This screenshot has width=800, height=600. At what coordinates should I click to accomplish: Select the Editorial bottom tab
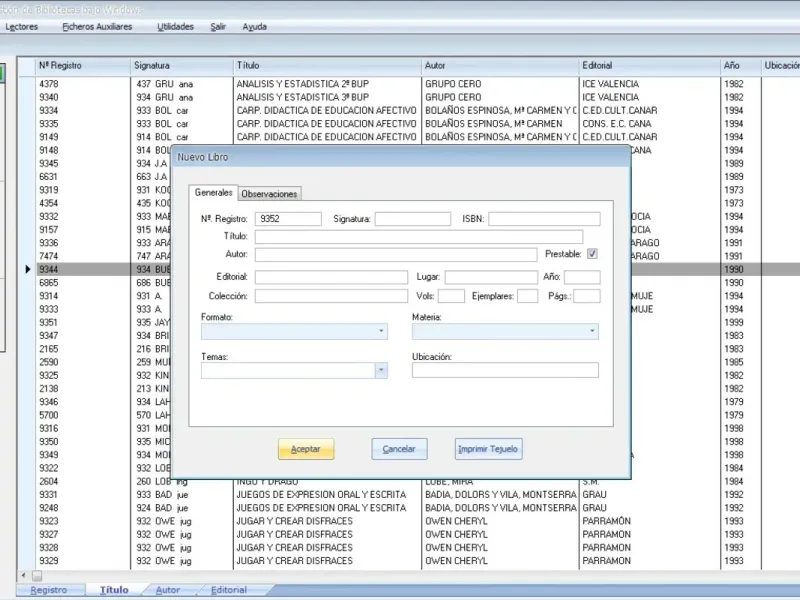(229, 590)
